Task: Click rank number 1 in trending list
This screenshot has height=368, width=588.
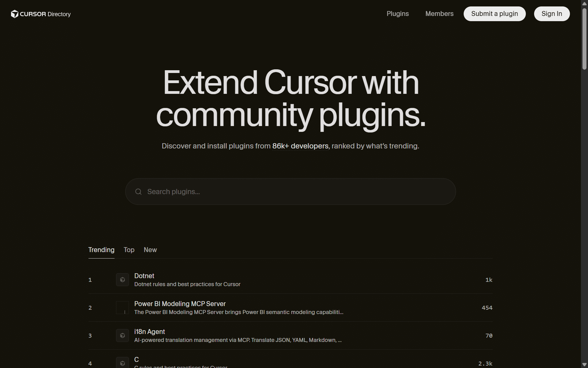Action: click(90, 280)
